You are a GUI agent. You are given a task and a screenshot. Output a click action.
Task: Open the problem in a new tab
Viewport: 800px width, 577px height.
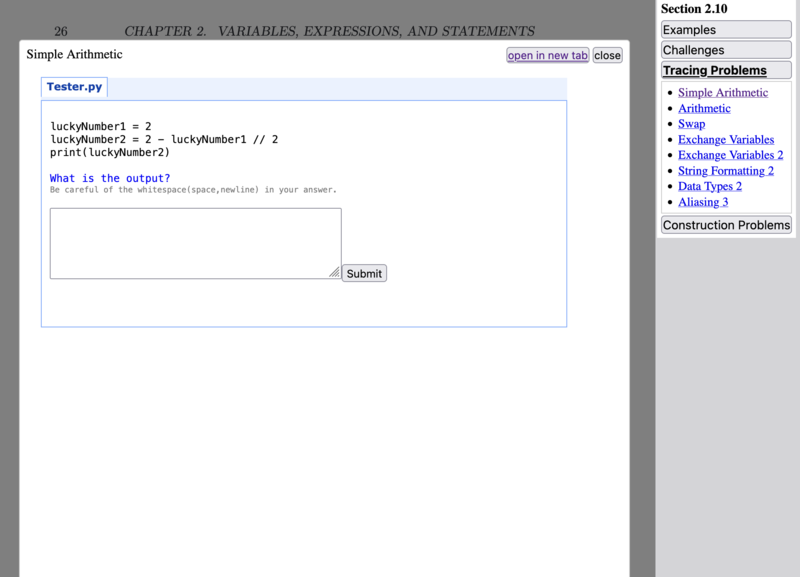(547, 55)
